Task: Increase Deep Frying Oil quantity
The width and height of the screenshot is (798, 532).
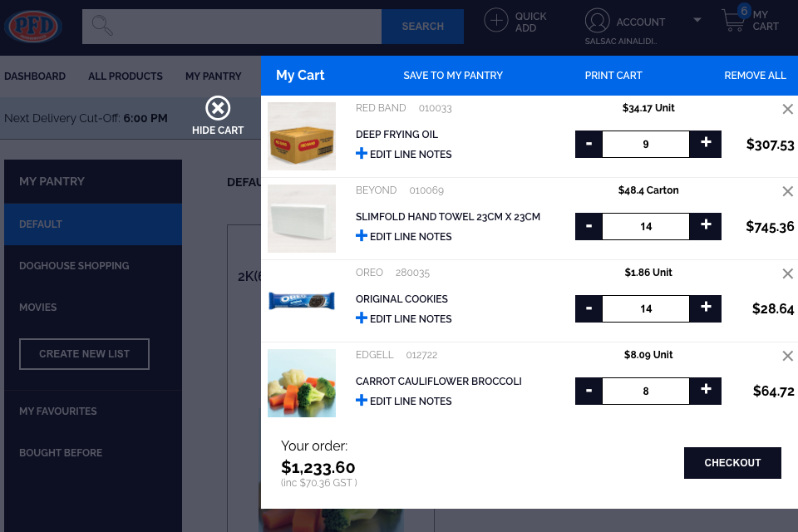Action: pyautogui.click(x=706, y=144)
